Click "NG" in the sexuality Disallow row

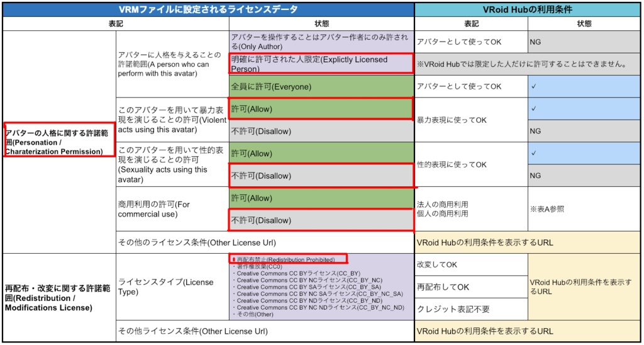click(x=584, y=176)
